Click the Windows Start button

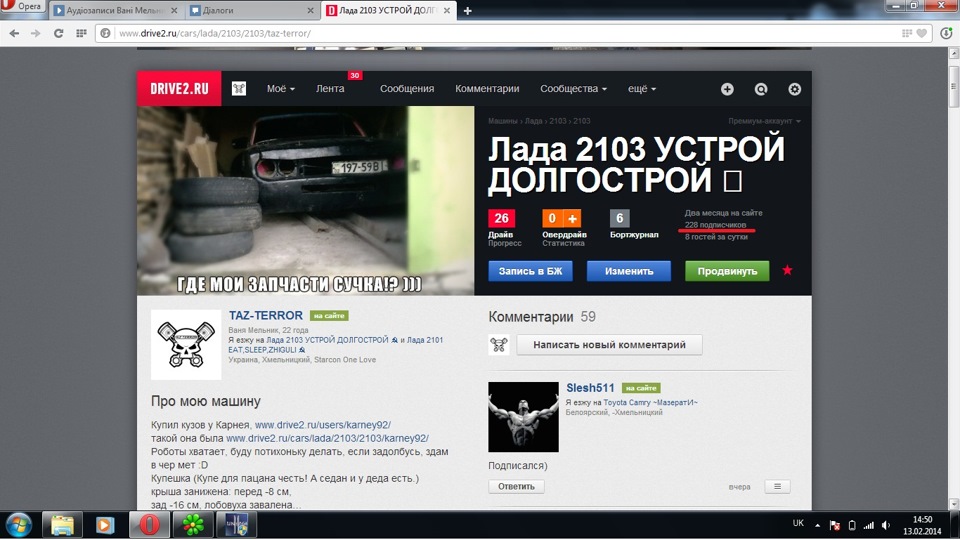(19, 525)
